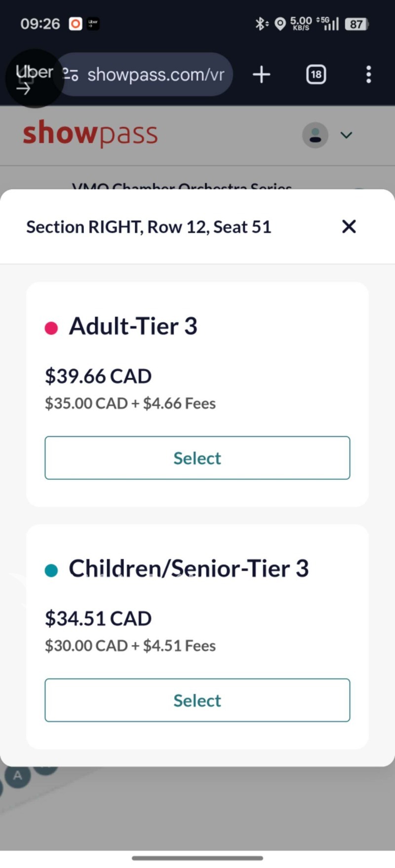Tap the seat A marker on map

pyautogui.click(x=18, y=775)
